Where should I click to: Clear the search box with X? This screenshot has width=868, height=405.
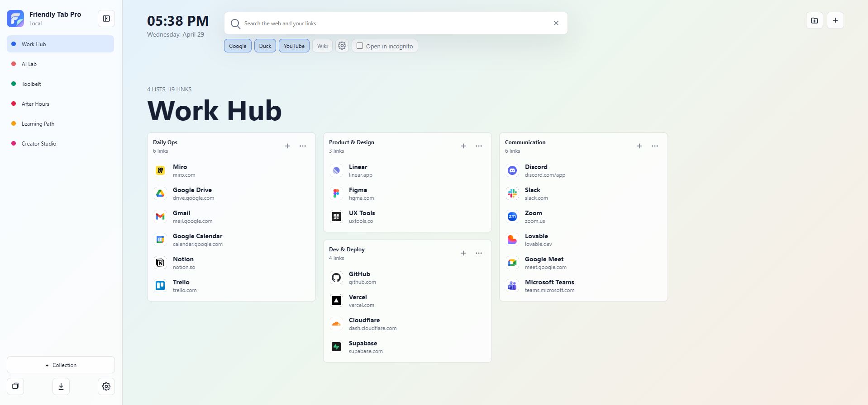556,23
